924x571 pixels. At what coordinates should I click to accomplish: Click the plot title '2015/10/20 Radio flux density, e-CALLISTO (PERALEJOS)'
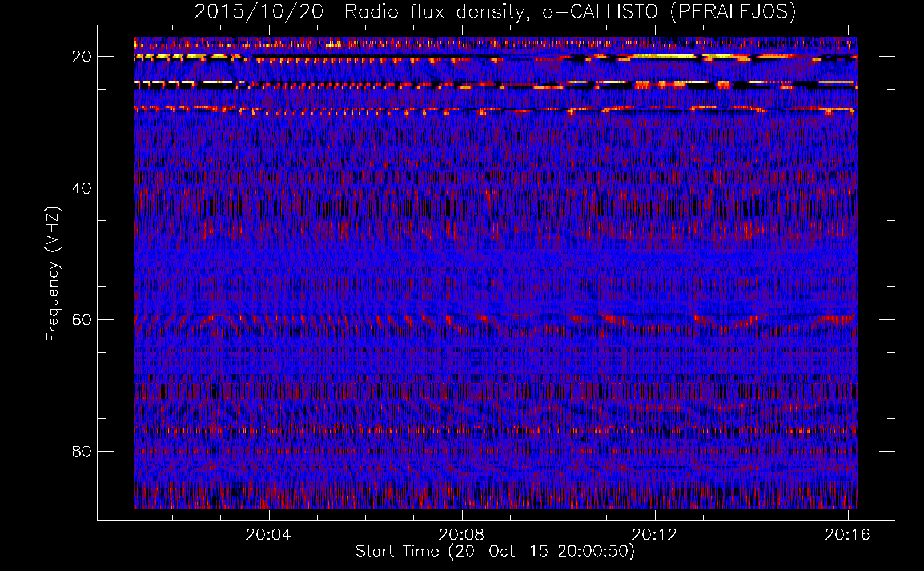495,12
